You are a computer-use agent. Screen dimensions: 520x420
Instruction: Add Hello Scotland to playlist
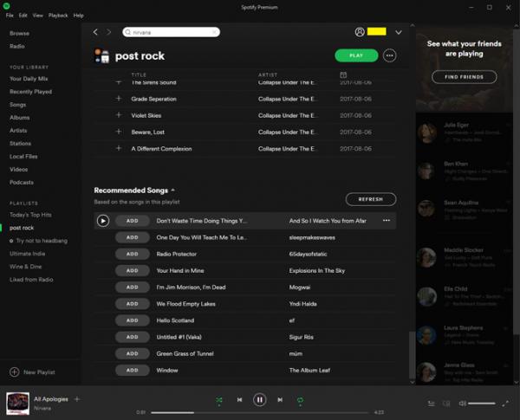(133, 320)
